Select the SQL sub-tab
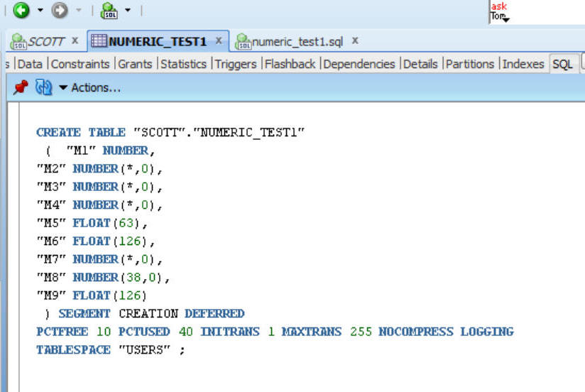This screenshot has width=585, height=392. (x=562, y=64)
